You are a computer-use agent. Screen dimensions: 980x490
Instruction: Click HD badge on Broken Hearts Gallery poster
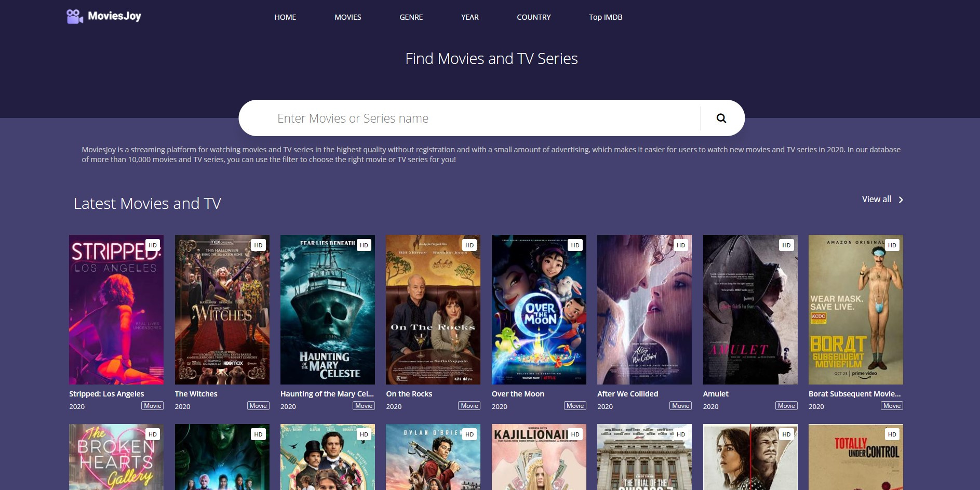click(x=153, y=434)
